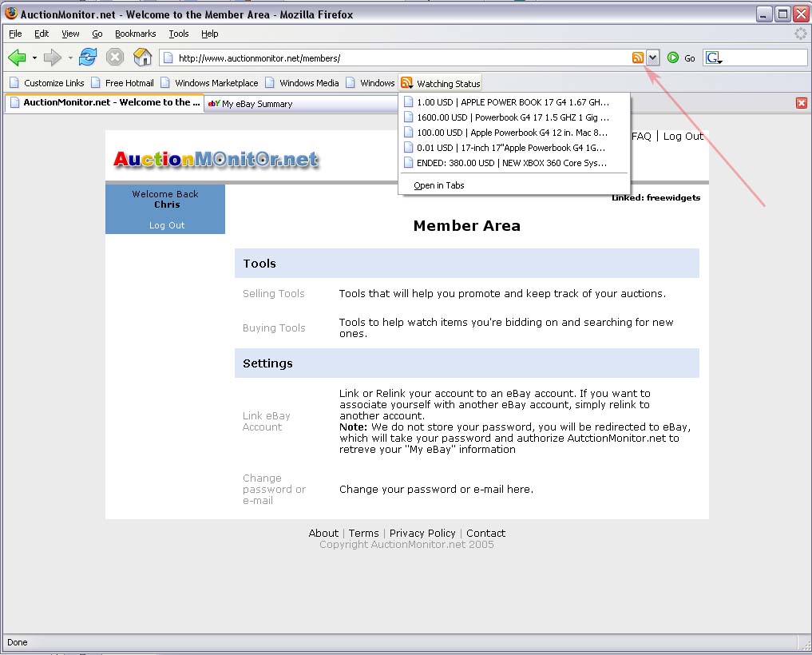Reload the page with the Refresh icon
The width and height of the screenshot is (812, 655).
point(88,58)
